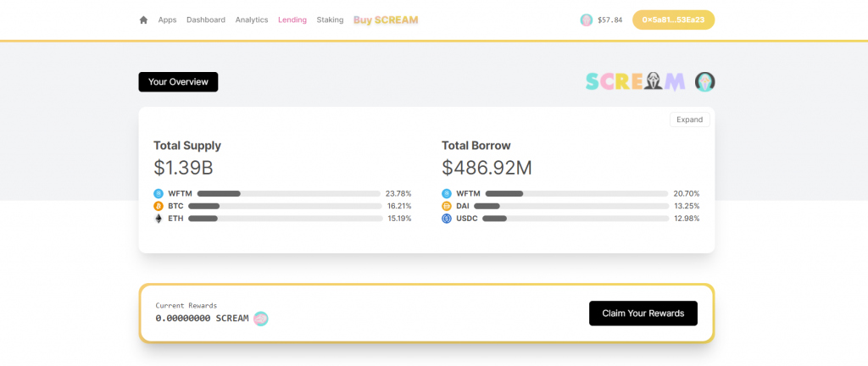Click the SCREAM icon beside Current Rewards
The image size is (868, 366).
tap(261, 319)
